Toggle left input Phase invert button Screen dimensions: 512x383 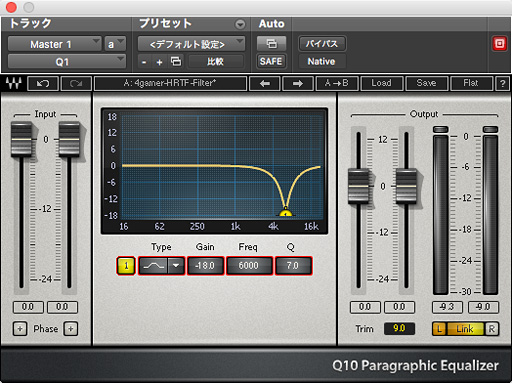click(20, 329)
